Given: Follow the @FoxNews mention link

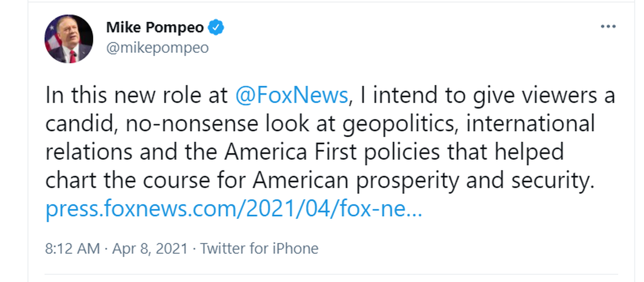Looking at the screenshot, I should coord(292,95).
